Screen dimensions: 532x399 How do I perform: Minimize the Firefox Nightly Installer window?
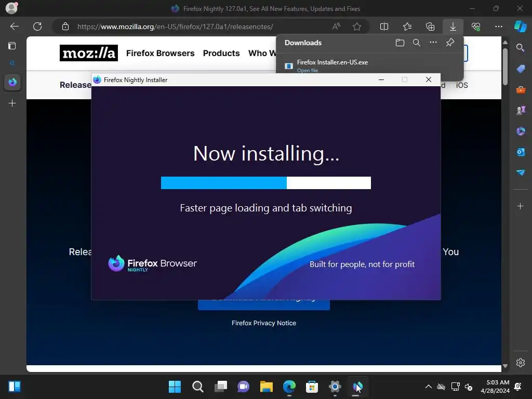point(381,79)
